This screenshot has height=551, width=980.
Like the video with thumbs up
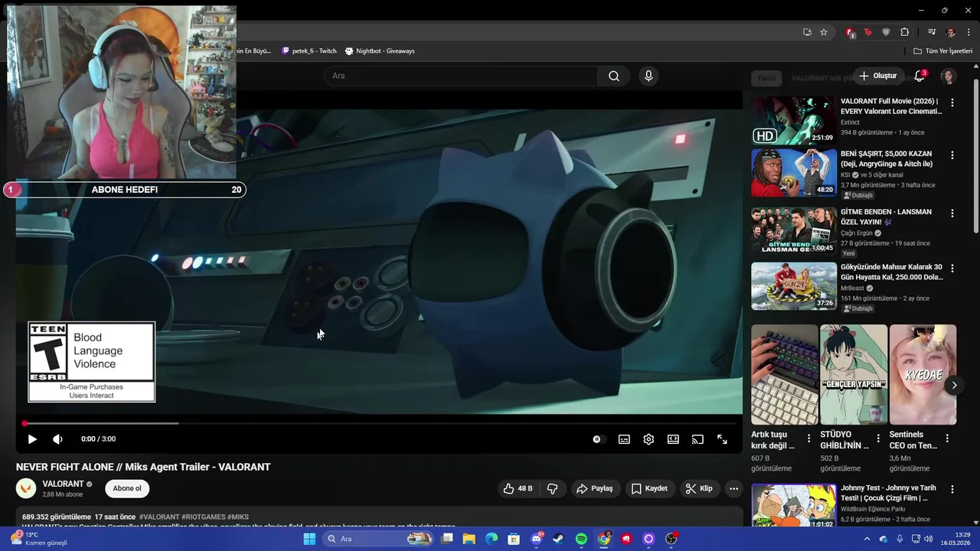pyautogui.click(x=518, y=488)
